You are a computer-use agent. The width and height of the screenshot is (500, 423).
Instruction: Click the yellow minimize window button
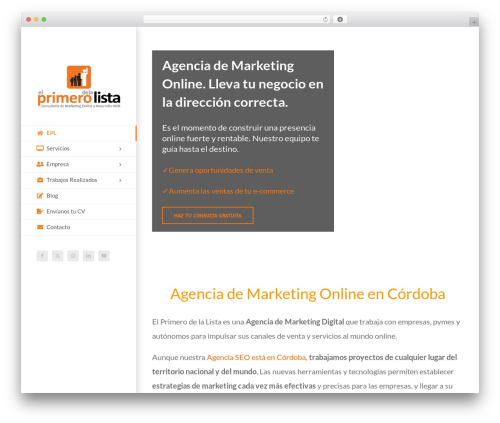(36, 19)
